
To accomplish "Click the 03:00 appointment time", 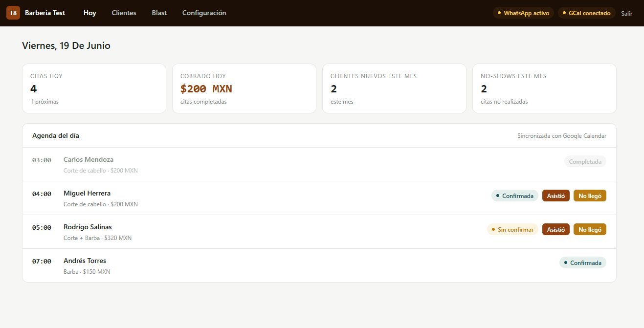I will point(42,160).
